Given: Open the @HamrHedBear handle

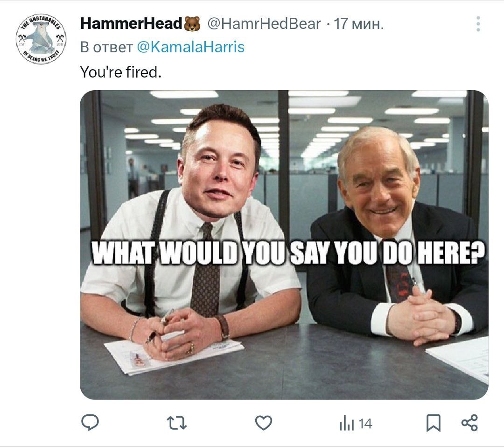Looking at the screenshot, I should 264,24.
